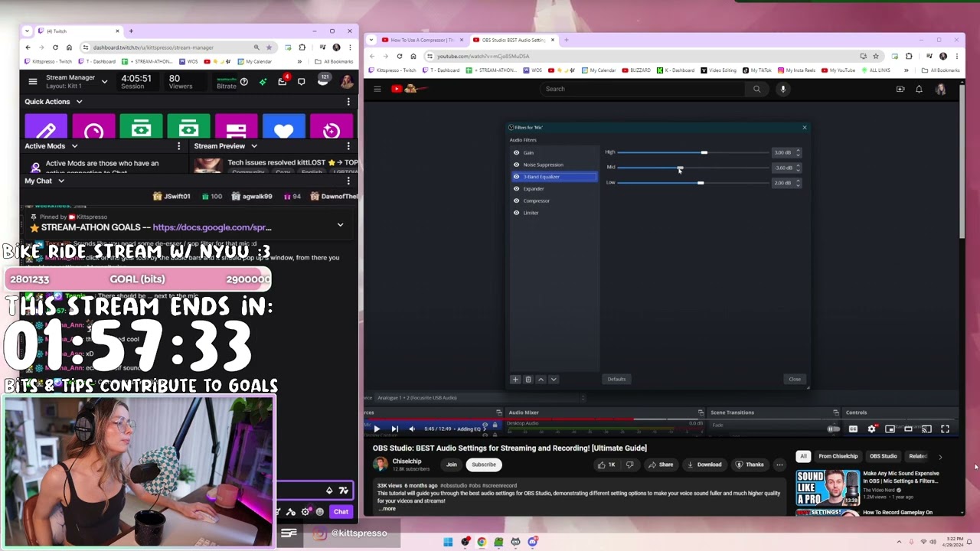This screenshot has height=551, width=980.
Task: Open Twitch inbox with 4 notifications
Action: click(283, 81)
